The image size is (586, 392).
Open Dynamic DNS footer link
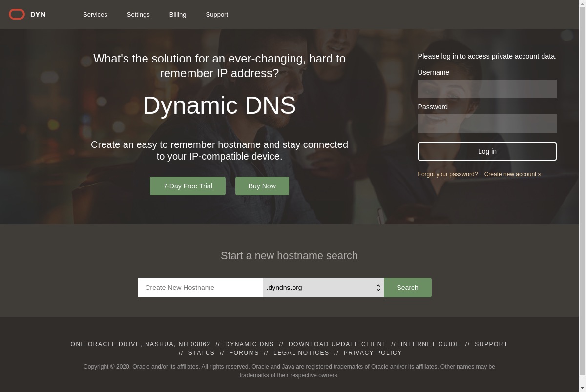click(x=250, y=344)
